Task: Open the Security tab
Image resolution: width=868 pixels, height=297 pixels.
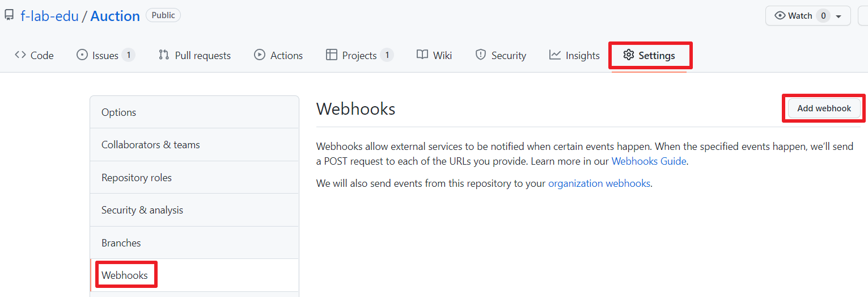Action: point(501,55)
